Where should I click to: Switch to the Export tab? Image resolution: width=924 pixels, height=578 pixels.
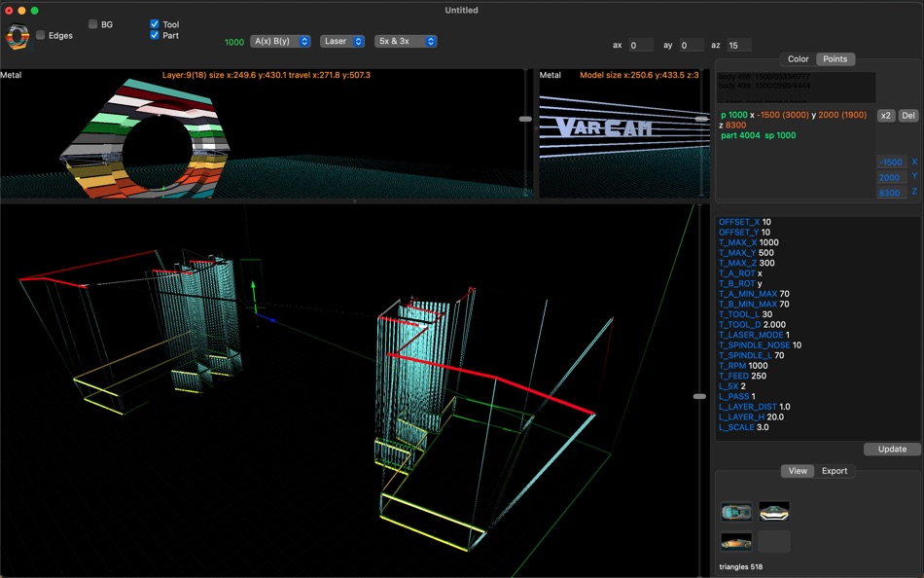[835, 471]
